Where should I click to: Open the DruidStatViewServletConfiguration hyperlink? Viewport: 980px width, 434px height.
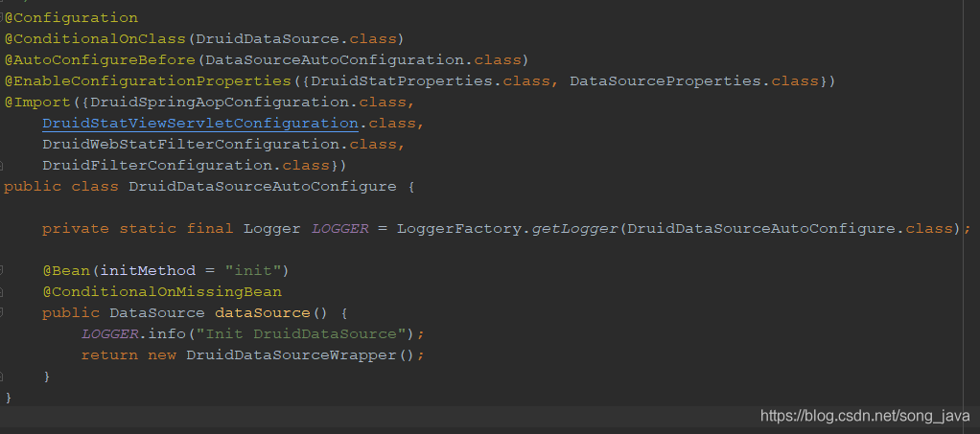click(x=199, y=124)
